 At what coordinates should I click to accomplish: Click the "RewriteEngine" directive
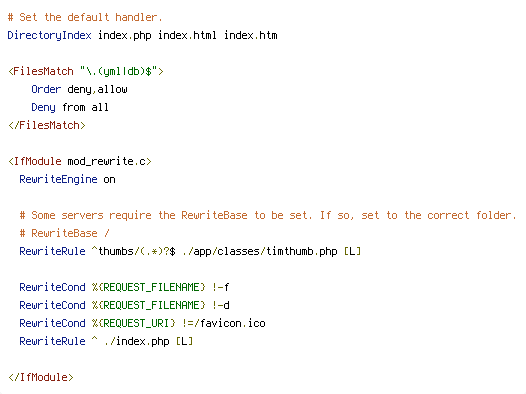point(58,179)
